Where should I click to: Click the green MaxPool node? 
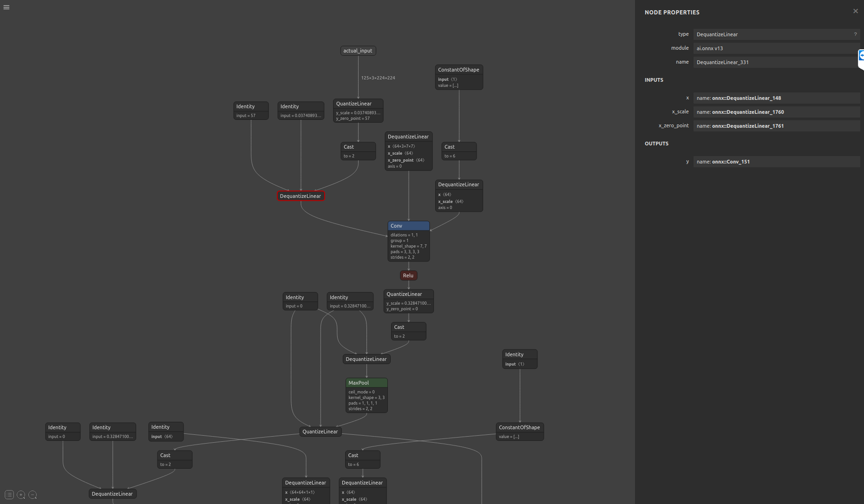[x=367, y=383]
